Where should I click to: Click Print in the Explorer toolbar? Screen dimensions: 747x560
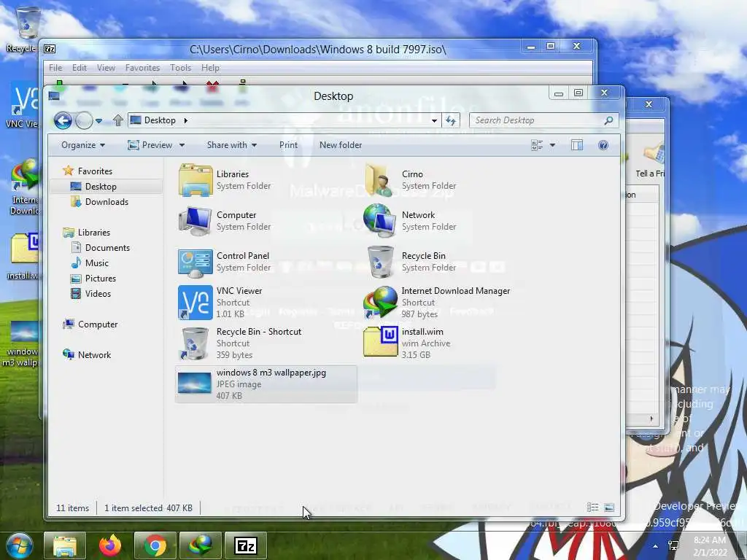pos(288,145)
